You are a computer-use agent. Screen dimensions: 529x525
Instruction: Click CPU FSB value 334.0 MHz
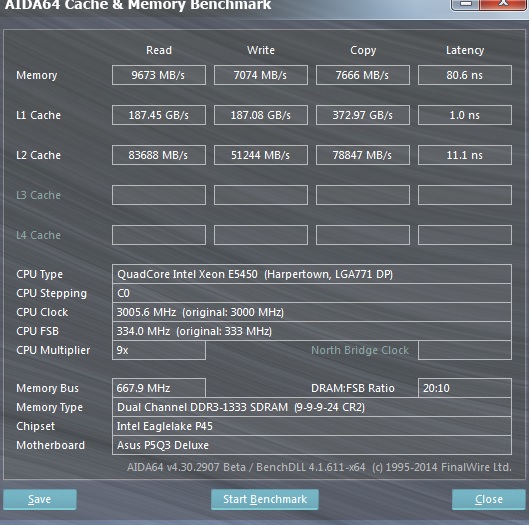[x=312, y=331]
